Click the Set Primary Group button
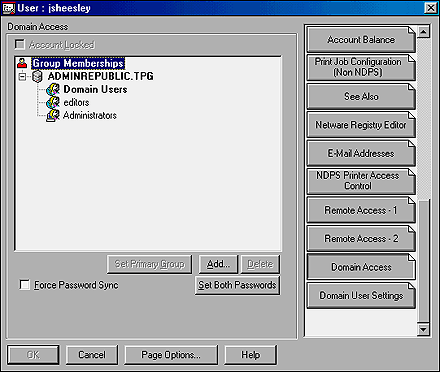Screen dimensions: 440x372 [x=149, y=264]
